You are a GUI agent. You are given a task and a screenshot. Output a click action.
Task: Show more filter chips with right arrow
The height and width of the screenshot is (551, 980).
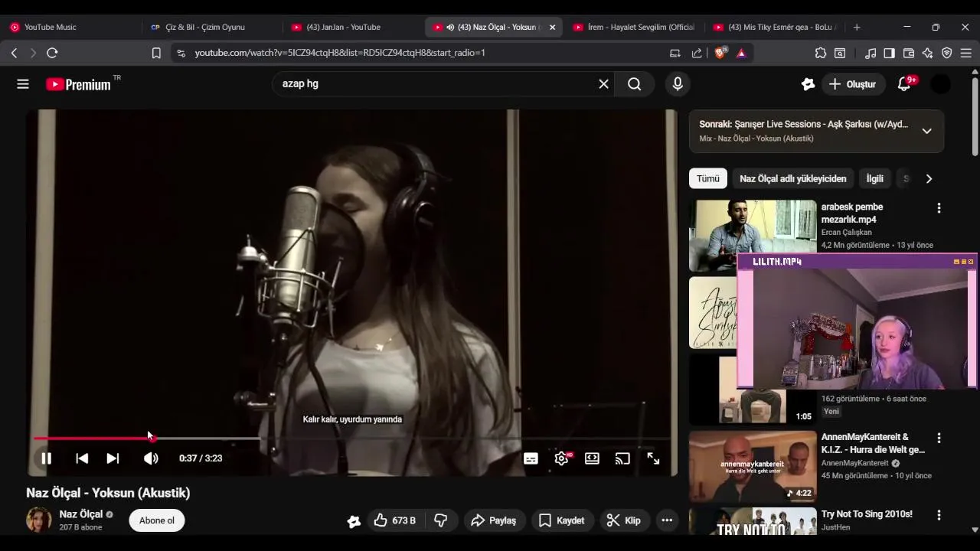[x=929, y=178]
